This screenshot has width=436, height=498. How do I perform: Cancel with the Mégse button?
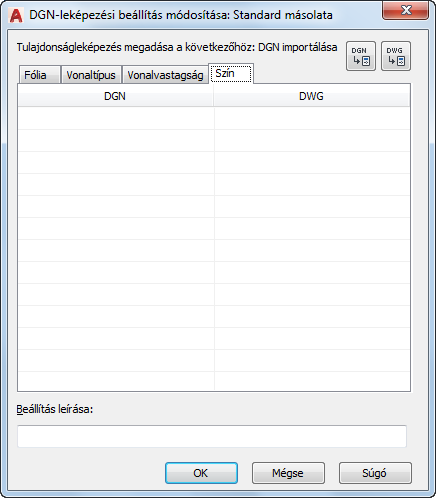[288, 473]
